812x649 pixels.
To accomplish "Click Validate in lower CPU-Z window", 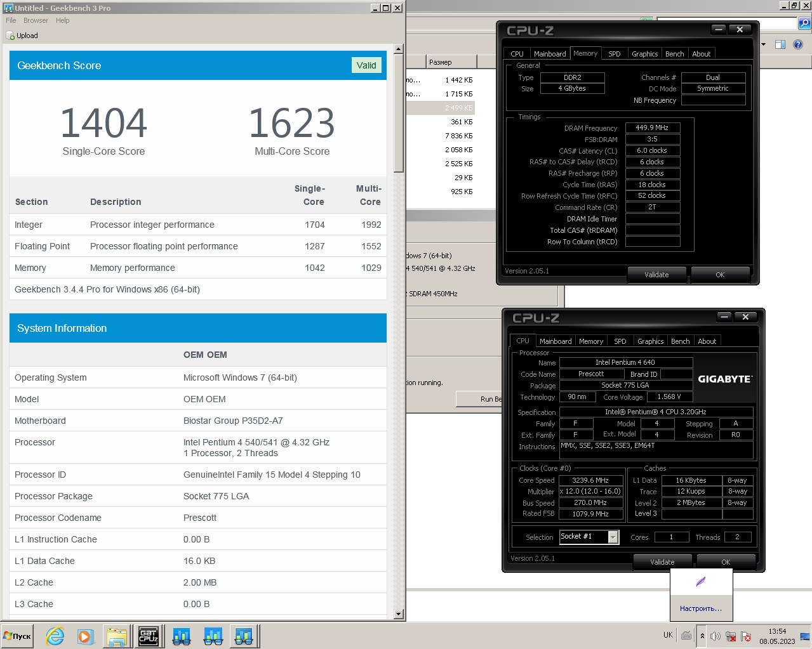I will click(x=662, y=562).
